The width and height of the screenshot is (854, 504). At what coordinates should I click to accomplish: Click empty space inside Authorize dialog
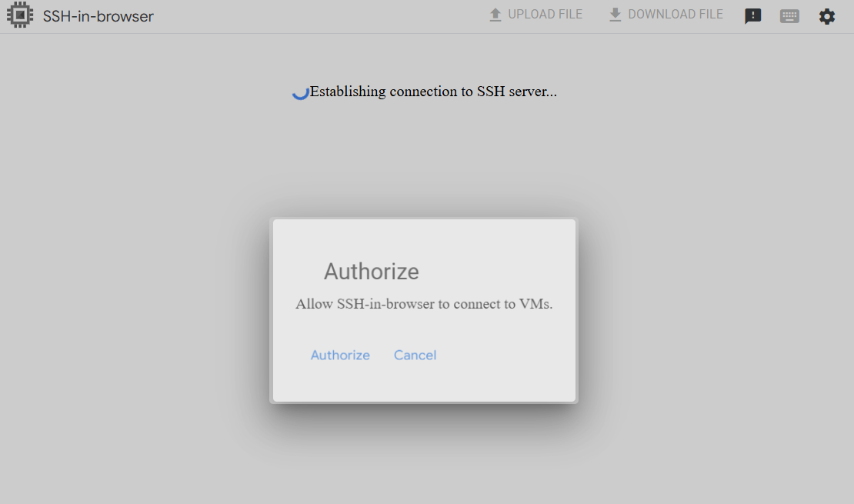tap(506, 376)
